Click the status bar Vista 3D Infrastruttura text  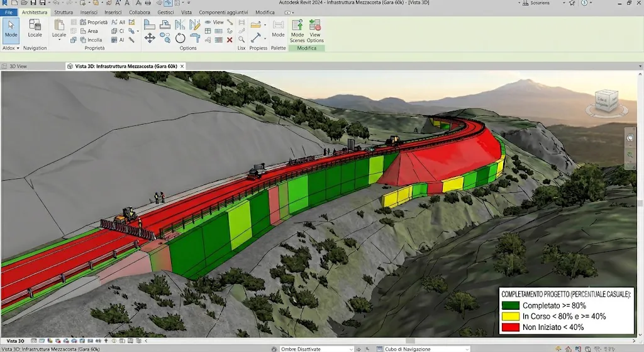[x=50, y=349]
